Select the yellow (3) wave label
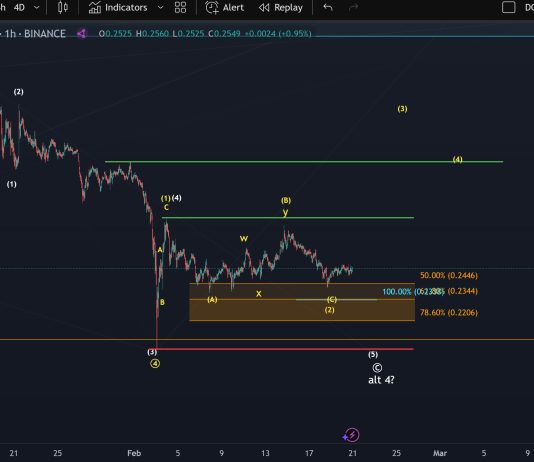Screen dimensions: 534x462 (402, 109)
